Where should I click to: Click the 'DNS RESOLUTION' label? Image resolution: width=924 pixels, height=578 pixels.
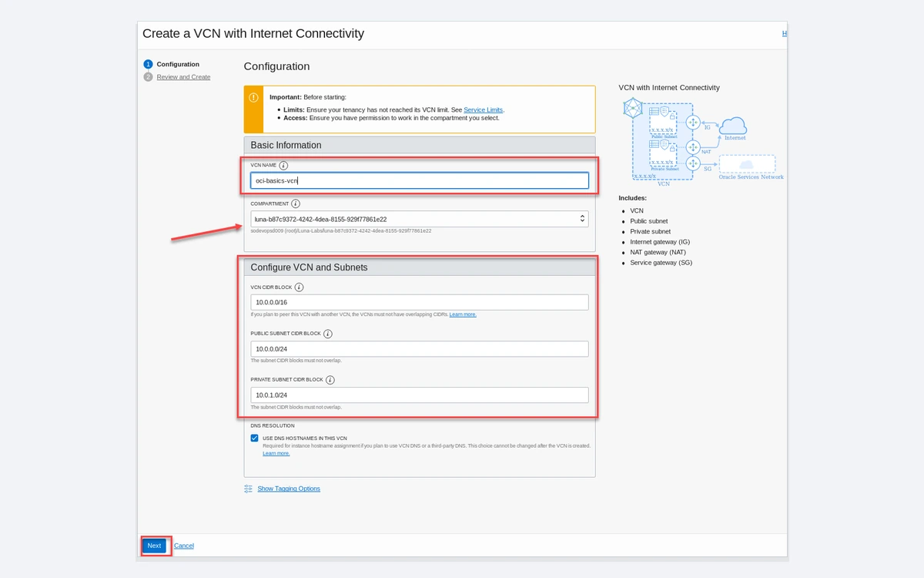click(x=273, y=425)
